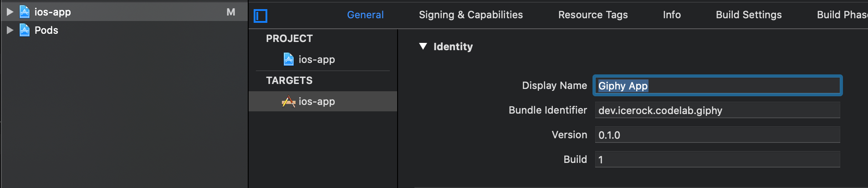
Task: Click the Bundle Identifier field
Action: click(x=717, y=110)
